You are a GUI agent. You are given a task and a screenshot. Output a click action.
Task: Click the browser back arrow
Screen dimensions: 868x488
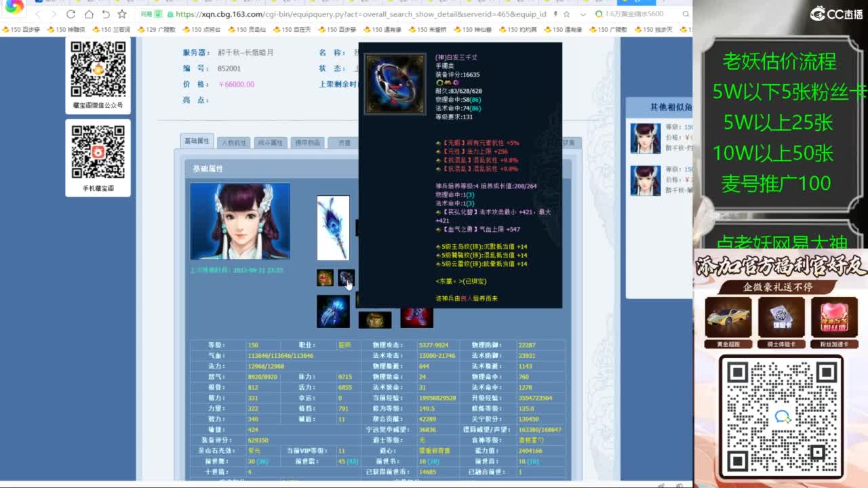tap(37, 14)
